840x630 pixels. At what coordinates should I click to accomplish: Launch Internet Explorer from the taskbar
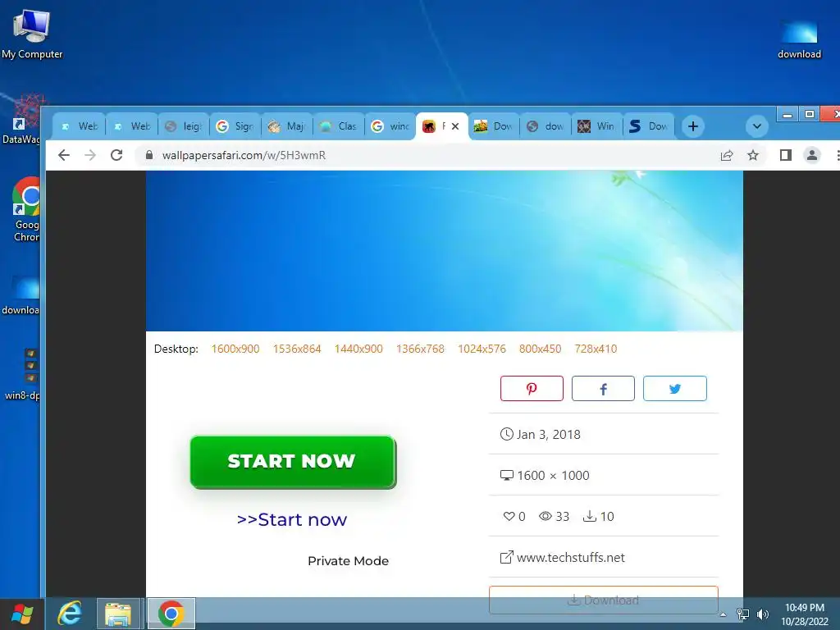[x=70, y=614]
